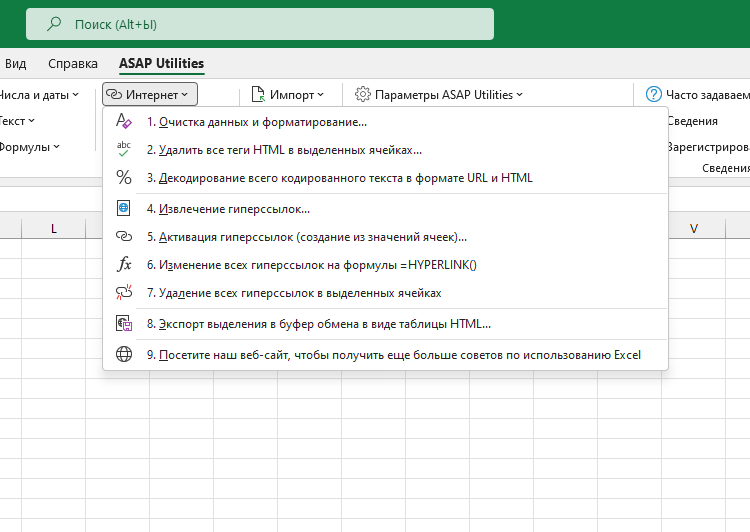Click the fx icon for HYPERLINK formulas

(124, 265)
